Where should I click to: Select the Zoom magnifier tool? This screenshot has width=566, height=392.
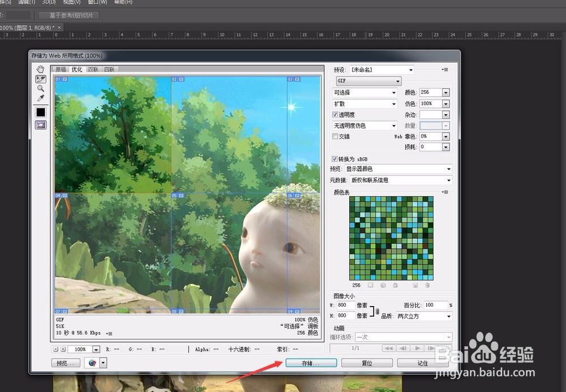click(x=40, y=88)
